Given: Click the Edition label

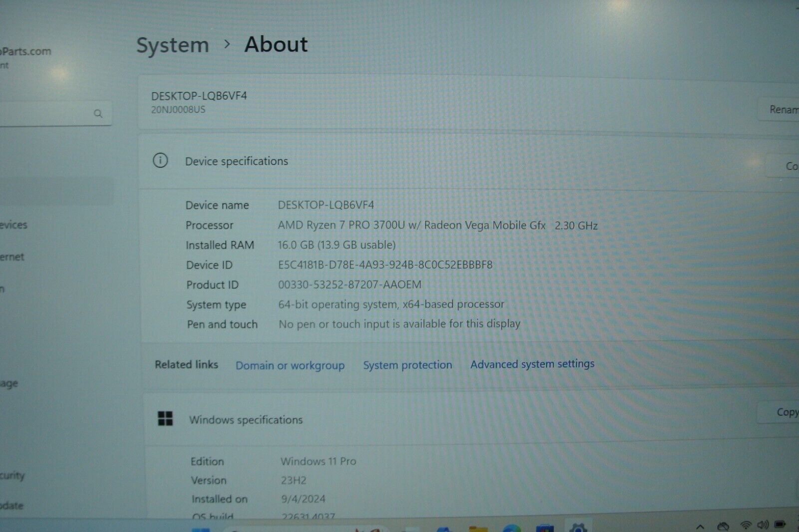Looking at the screenshot, I should pos(207,462).
